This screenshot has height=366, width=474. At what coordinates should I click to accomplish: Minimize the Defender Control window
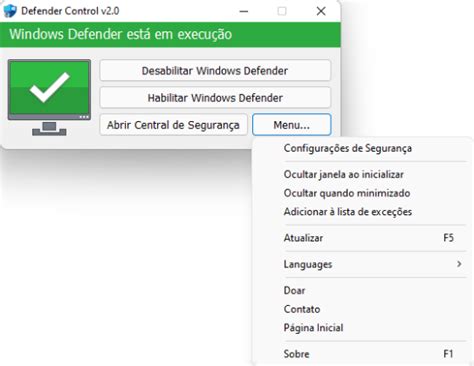[244, 11]
